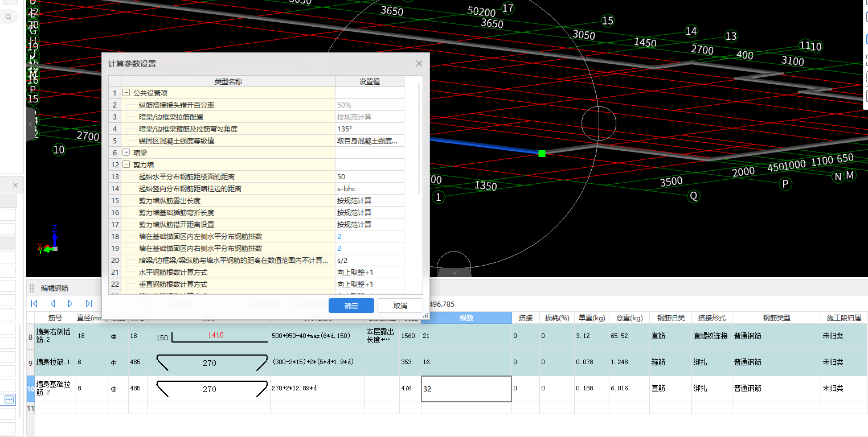Screen dimensions: 868x437
Task: Click the 1410 shape diagram in row 8
Action: pyautogui.click(x=209, y=336)
